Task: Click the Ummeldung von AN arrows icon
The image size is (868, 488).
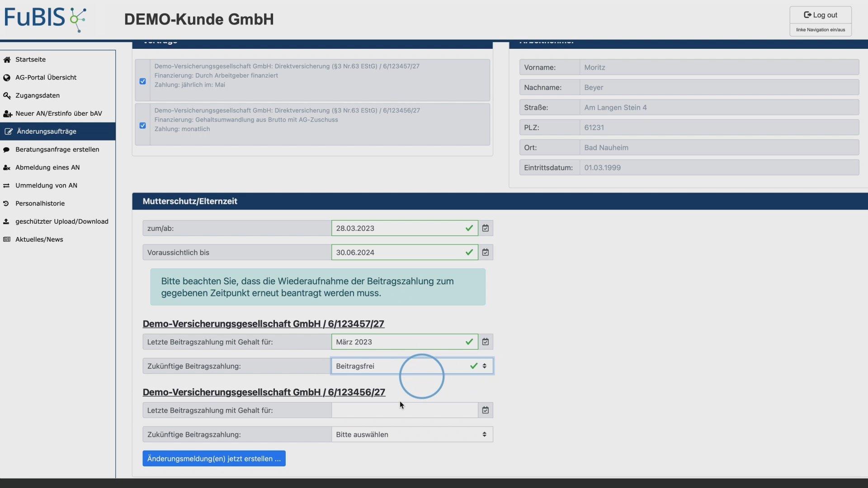Action: click(7, 185)
